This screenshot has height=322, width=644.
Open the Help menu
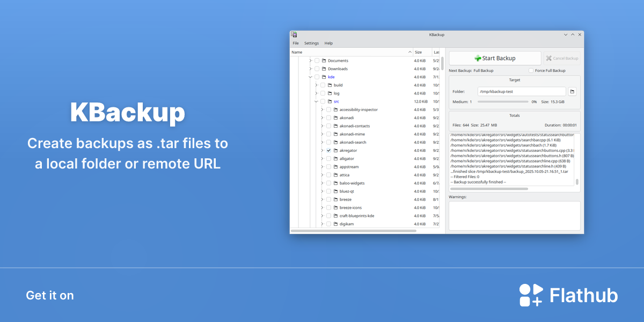click(328, 43)
